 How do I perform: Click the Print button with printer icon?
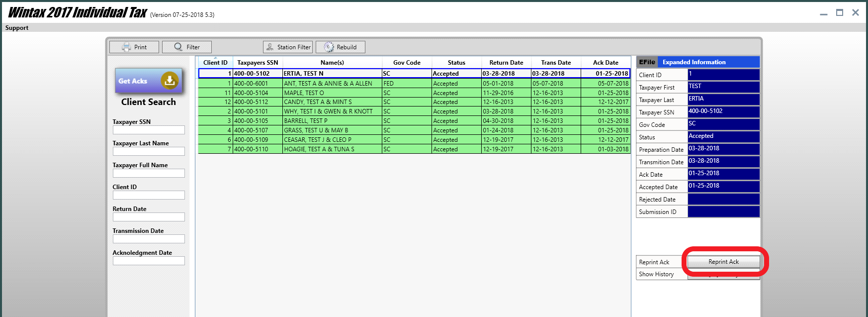[134, 47]
